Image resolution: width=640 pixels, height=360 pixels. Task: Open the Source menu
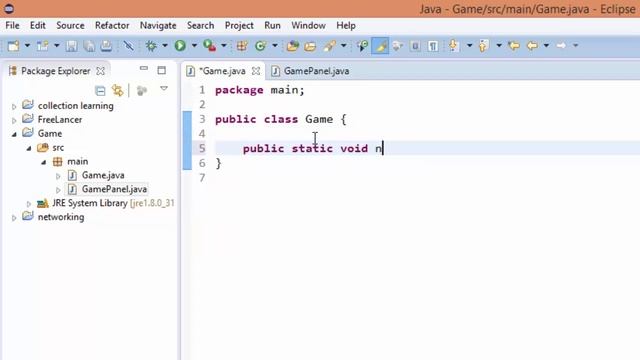[x=70, y=25]
